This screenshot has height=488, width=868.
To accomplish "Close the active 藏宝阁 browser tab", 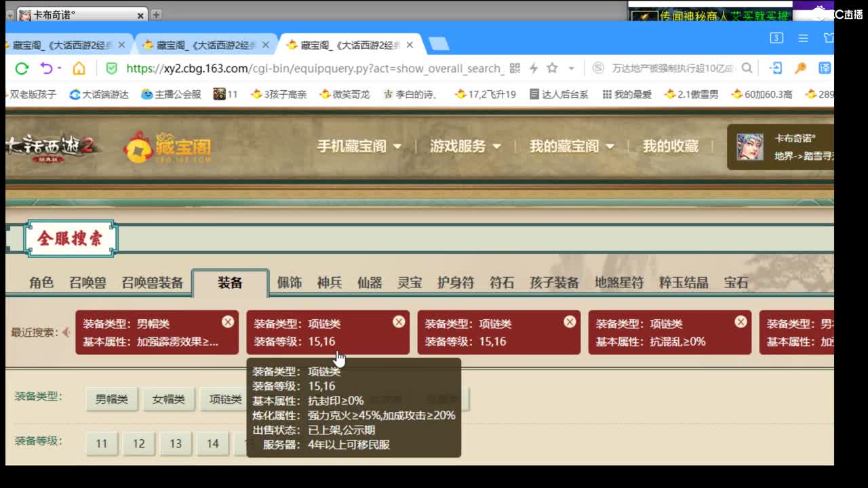I will coord(410,45).
